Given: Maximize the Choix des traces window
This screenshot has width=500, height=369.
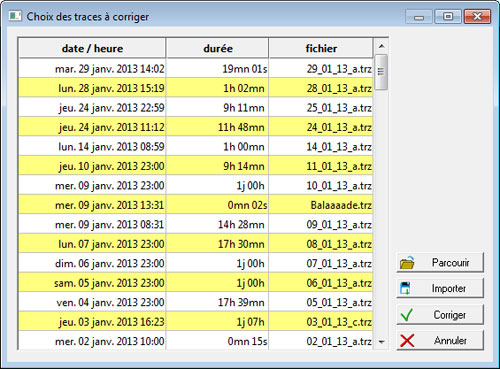Looking at the screenshot, I should tap(448, 17).
